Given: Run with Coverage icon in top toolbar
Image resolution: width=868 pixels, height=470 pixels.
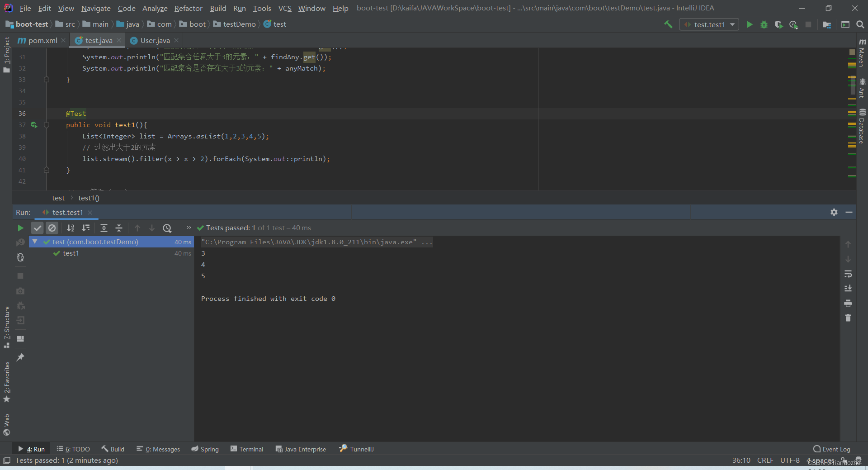Looking at the screenshot, I should pos(778,24).
